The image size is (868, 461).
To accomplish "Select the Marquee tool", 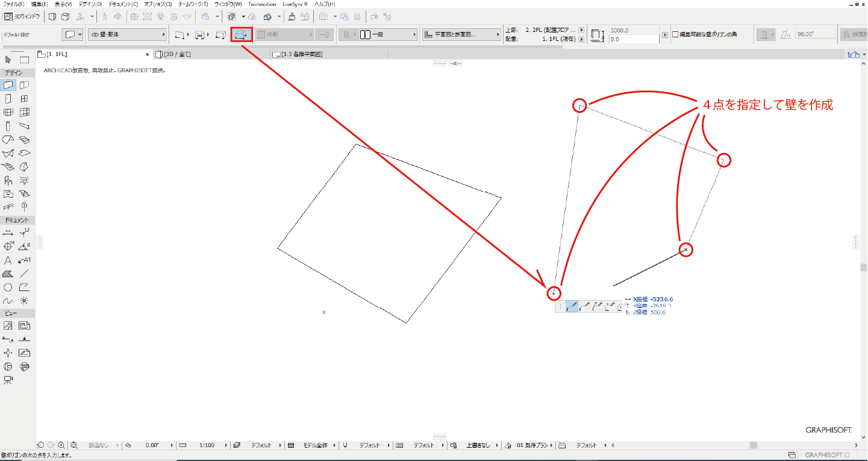I will tap(25, 60).
